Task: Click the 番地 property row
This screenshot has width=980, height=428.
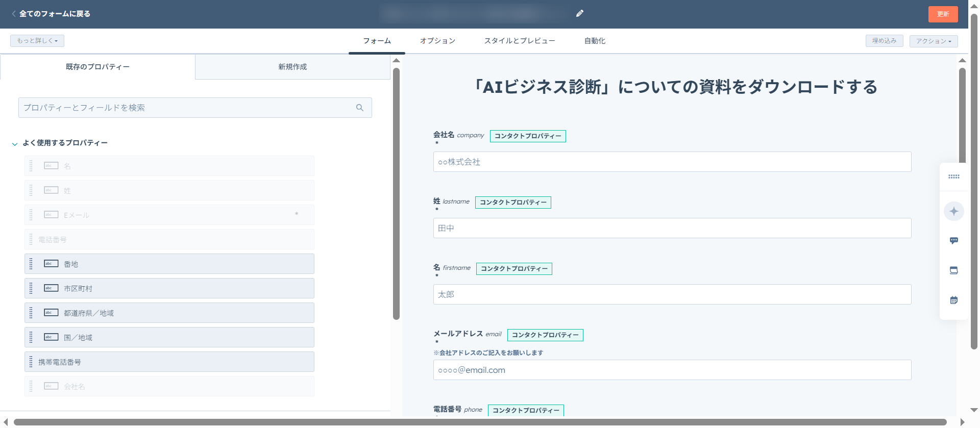Action: 169,264
